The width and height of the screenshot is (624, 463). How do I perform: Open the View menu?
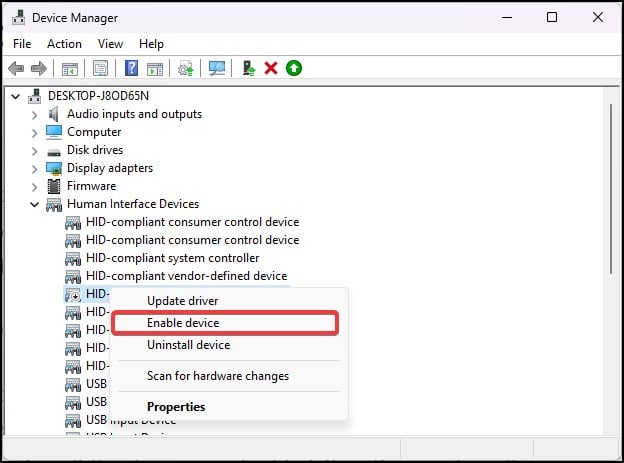(110, 44)
